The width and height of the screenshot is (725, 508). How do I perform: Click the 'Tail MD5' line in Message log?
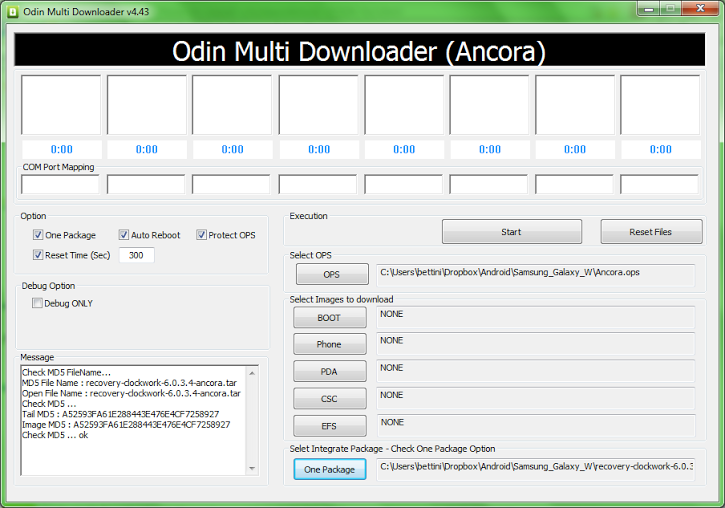tap(120, 414)
